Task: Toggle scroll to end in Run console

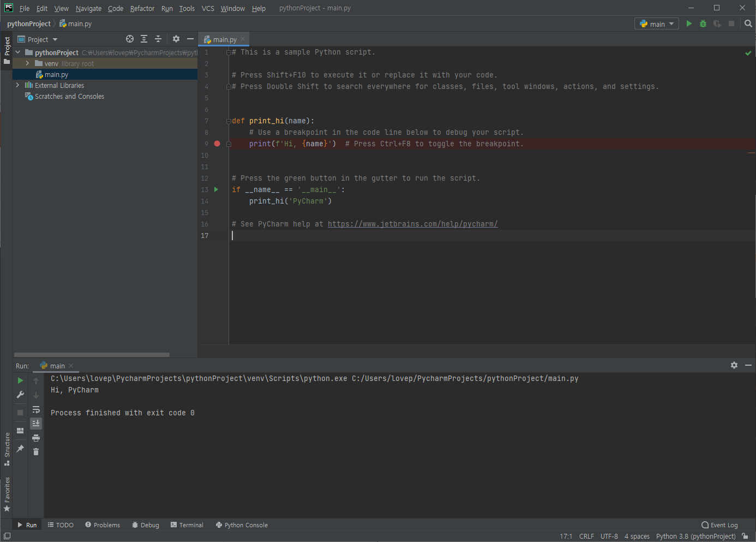Action: [36, 424]
